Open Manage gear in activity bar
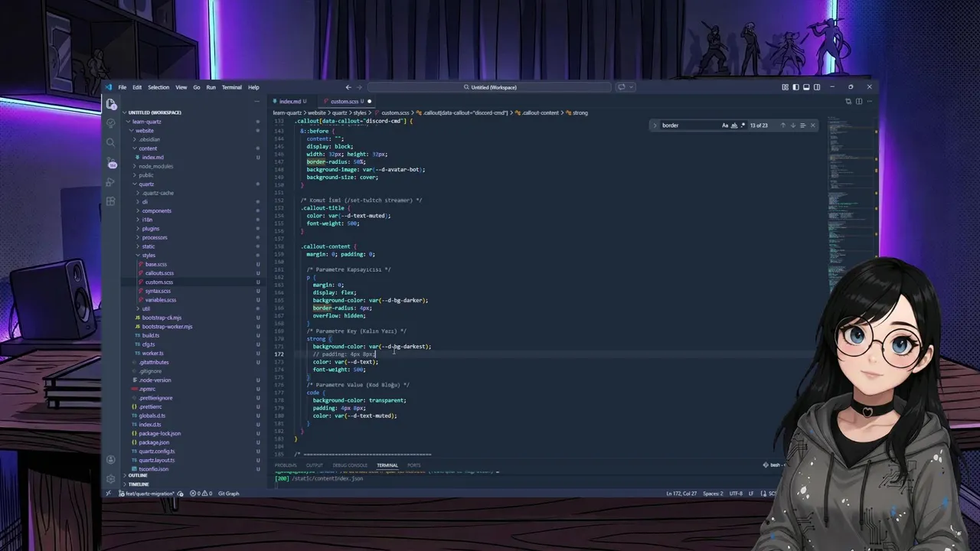Image resolution: width=980 pixels, height=551 pixels. (111, 478)
